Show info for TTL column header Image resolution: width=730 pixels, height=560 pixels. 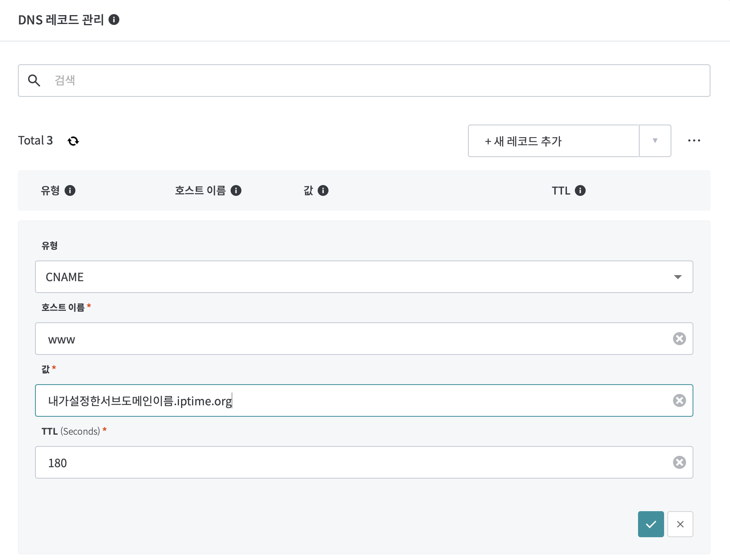coord(580,190)
